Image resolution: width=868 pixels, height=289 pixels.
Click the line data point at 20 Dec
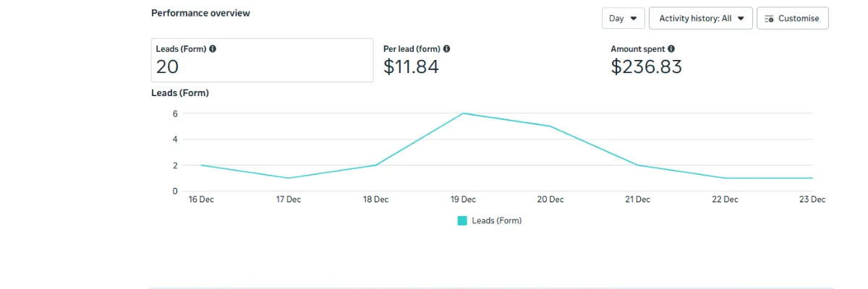550,126
